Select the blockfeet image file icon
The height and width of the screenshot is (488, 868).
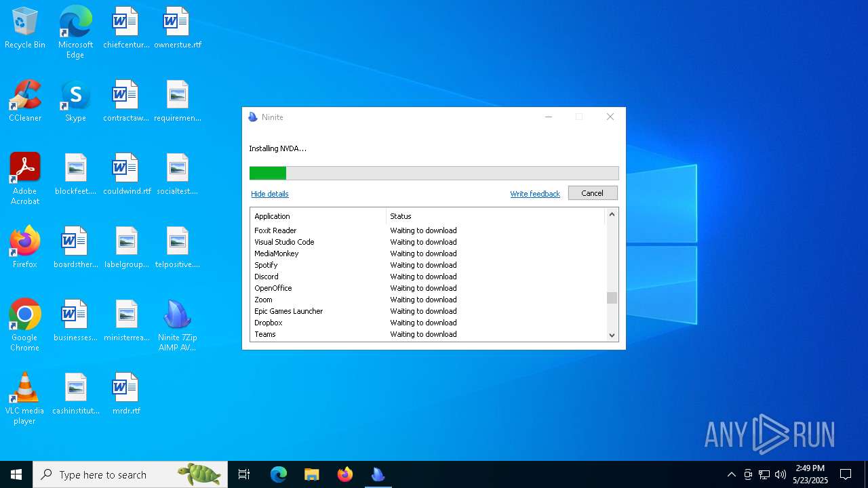coord(75,175)
